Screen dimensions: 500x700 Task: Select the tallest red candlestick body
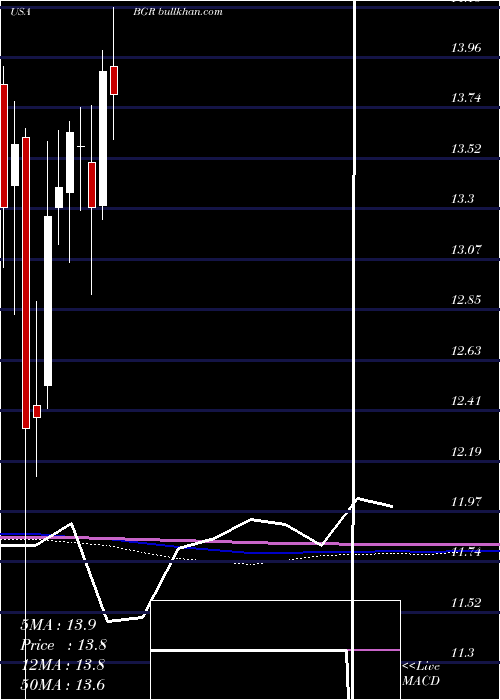[26, 283]
